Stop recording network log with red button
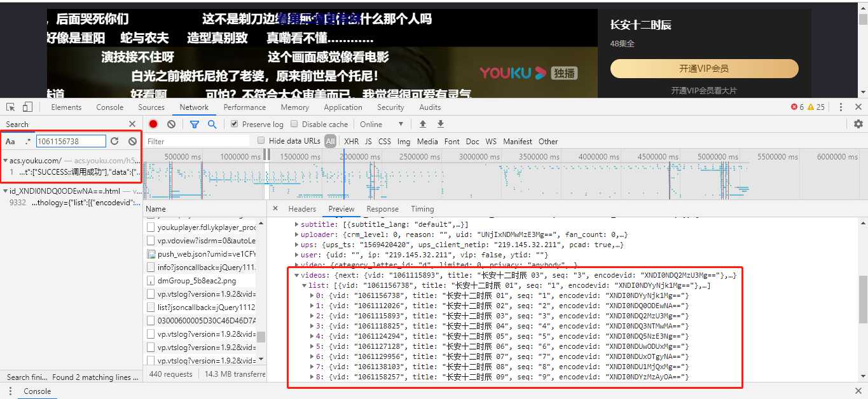868x399 pixels. coord(153,124)
